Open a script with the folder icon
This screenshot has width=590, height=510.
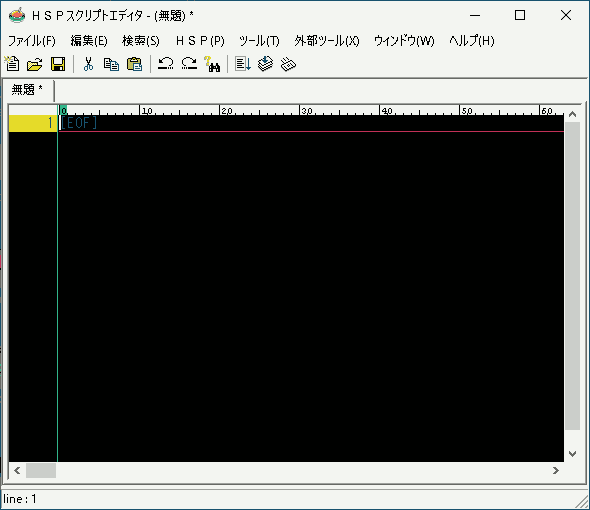(x=35, y=64)
